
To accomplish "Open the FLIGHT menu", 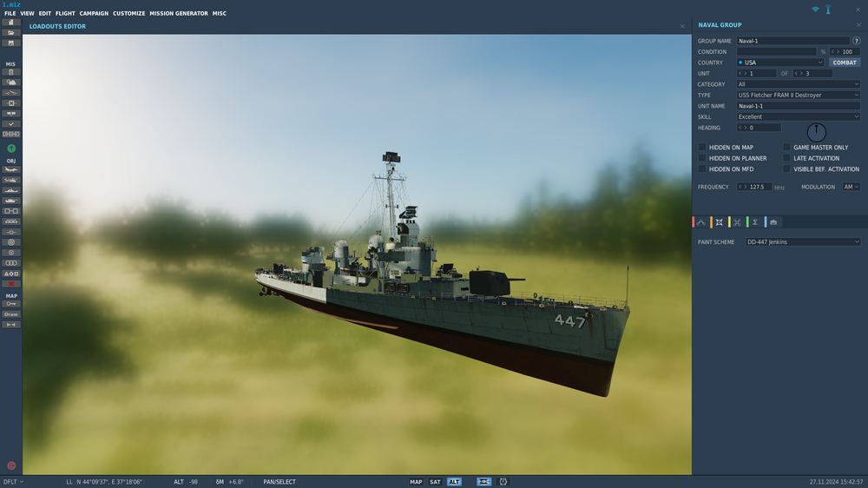I will coord(65,13).
